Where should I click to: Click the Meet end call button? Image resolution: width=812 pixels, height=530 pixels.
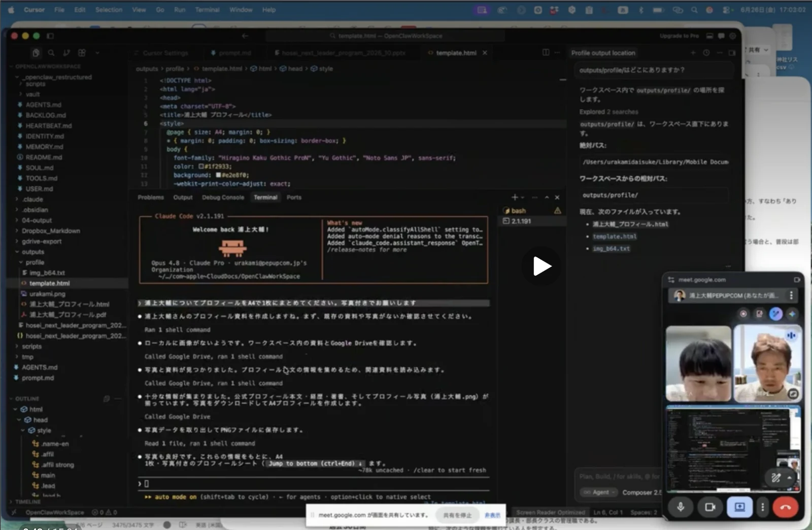[x=785, y=507]
